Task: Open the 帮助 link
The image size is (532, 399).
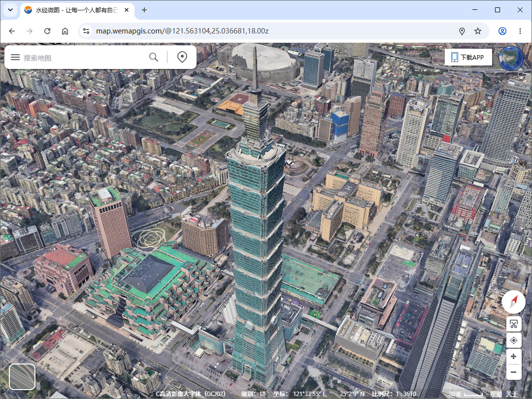Action: pyautogui.click(x=496, y=394)
